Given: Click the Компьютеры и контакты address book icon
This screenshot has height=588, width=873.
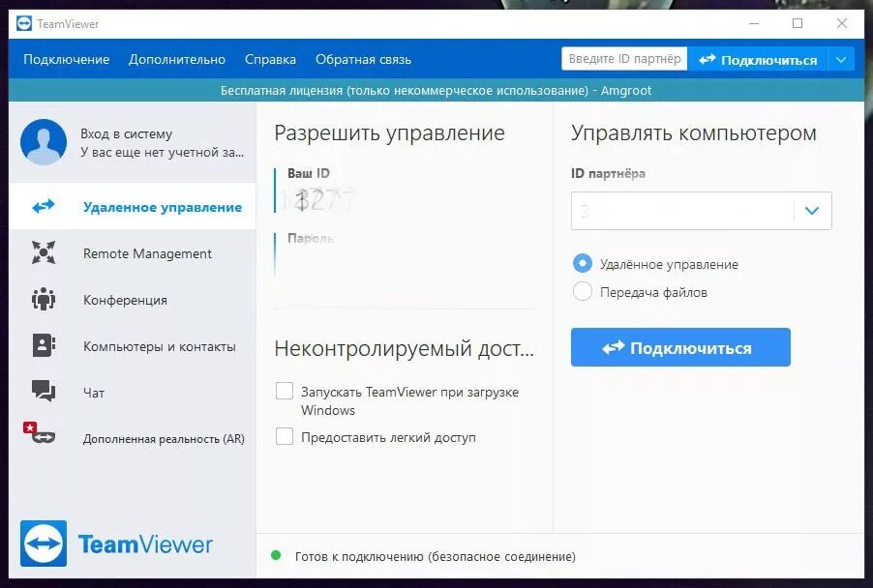Looking at the screenshot, I should [44, 345].
